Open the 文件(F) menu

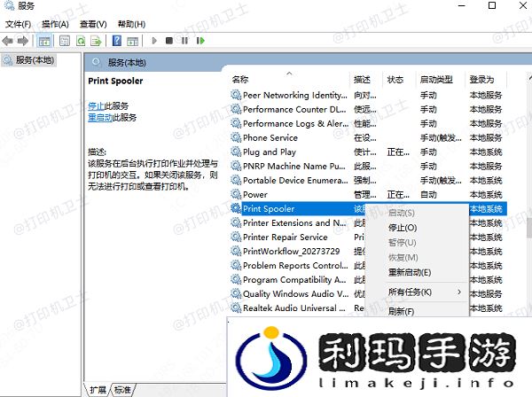pyautogui.click(x=18, y=24)
